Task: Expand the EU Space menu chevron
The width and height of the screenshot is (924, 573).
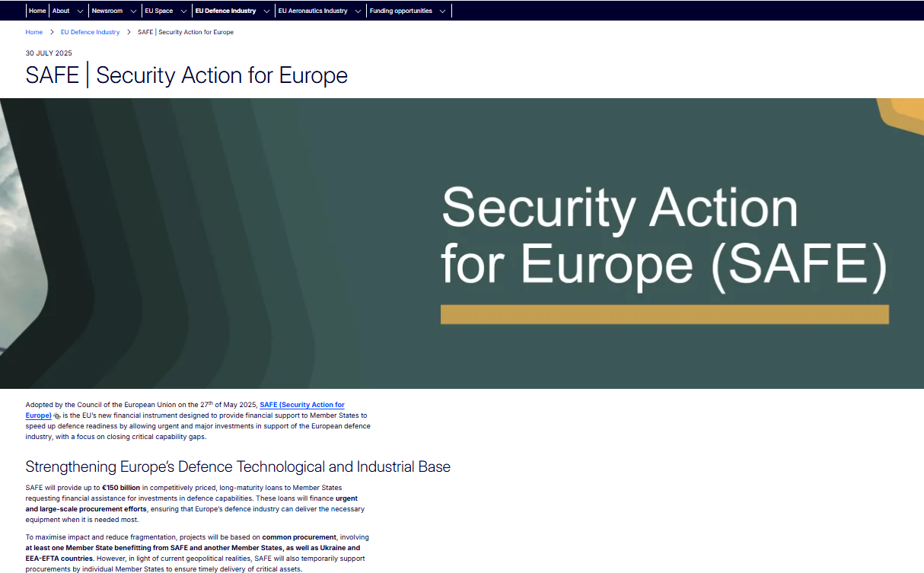Action: point(183,11)
